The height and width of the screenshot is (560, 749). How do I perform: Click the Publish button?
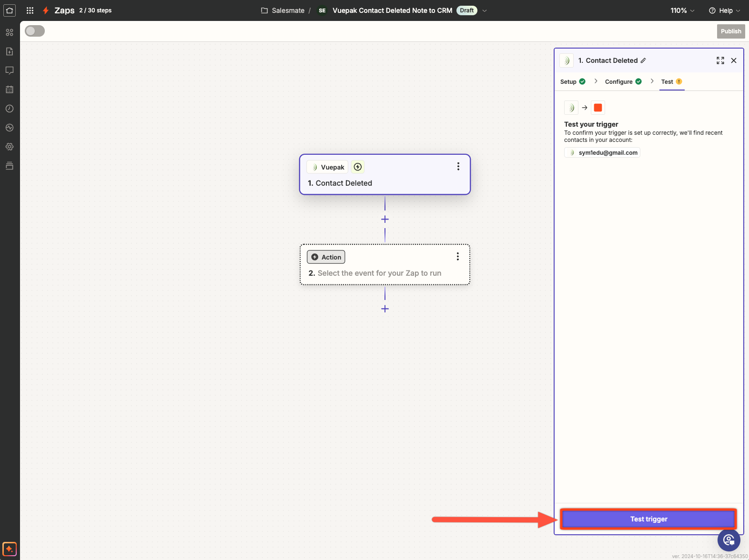[730, 31]
